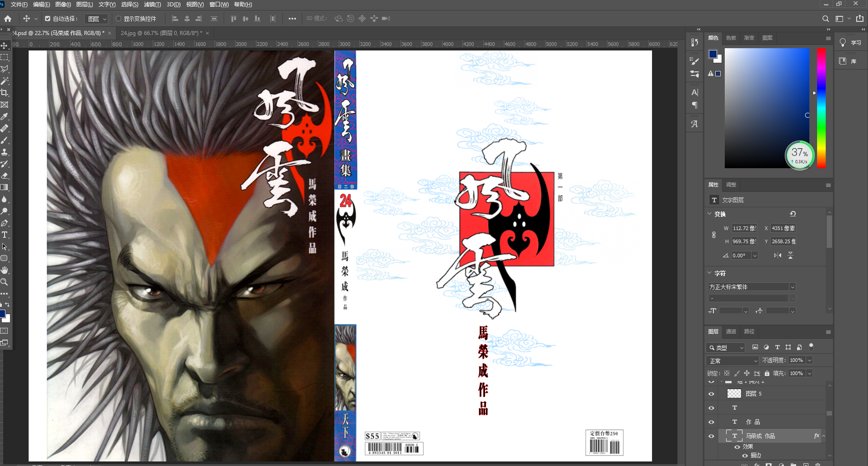Open the blend mode 正常 dropdown

click(x=733, y=361)
